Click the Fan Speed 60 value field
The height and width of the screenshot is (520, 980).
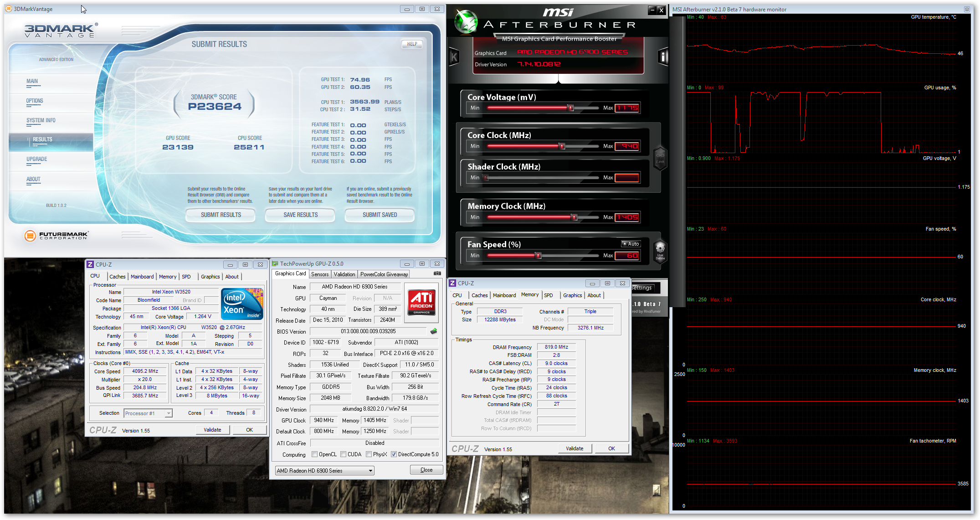tap(627, 256)
